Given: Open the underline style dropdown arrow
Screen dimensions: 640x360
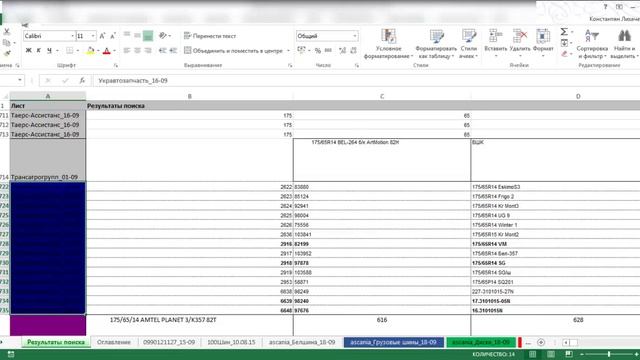Looking at the screenshot, I should point(57,51).
